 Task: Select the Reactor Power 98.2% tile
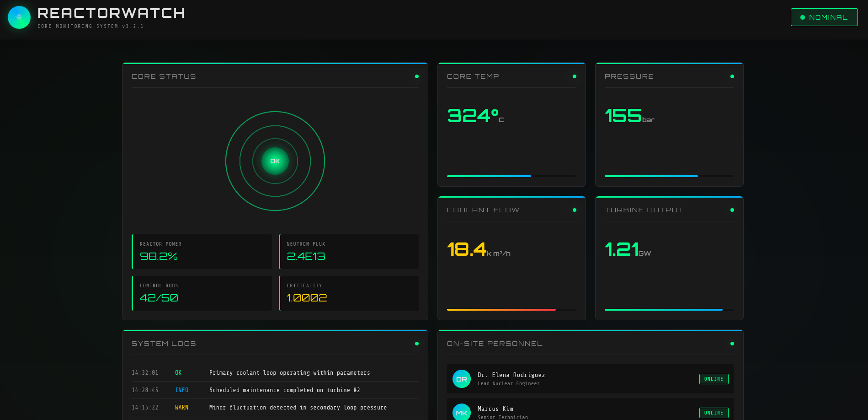pyautogui.click(x=202, y=252)
